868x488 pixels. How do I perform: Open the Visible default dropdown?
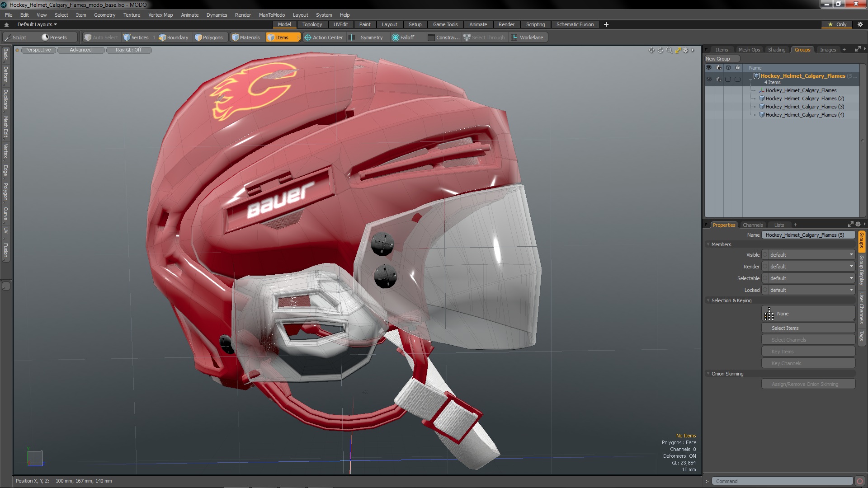pos(811,255)
